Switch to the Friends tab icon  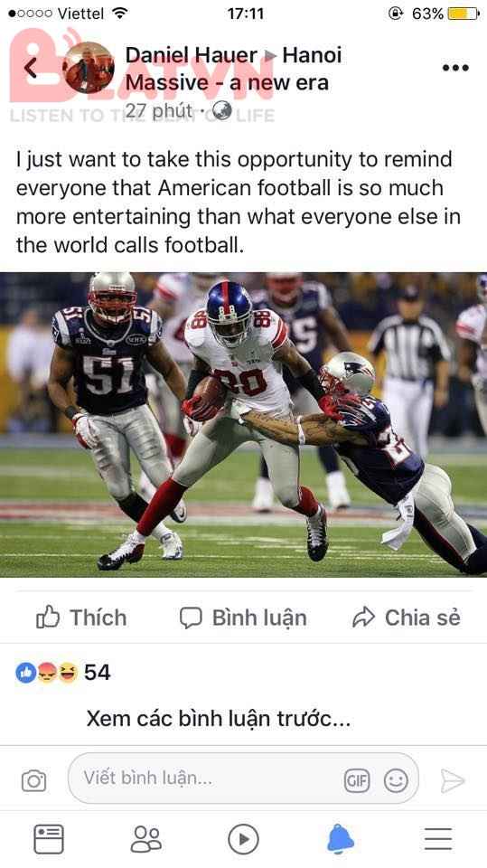(146, 839)
